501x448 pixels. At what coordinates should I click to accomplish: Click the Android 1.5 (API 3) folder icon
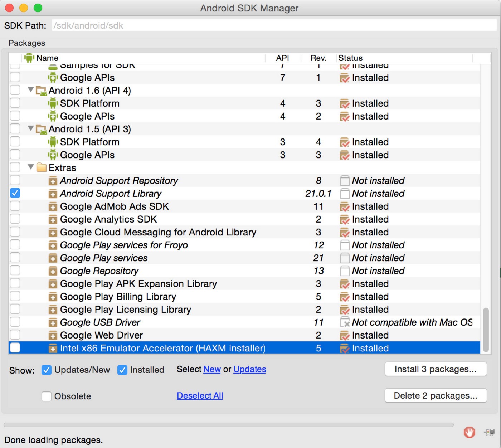coord(41,129)
